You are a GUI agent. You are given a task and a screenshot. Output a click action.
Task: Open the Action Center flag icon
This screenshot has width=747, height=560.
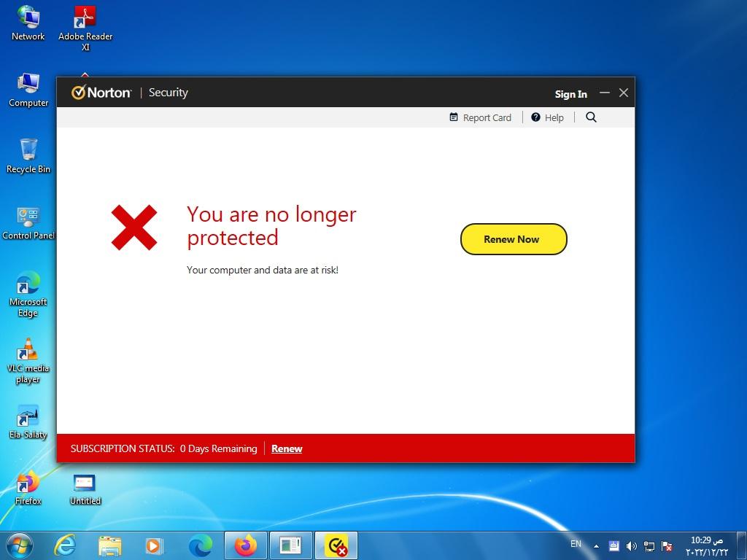click(667, 546)
